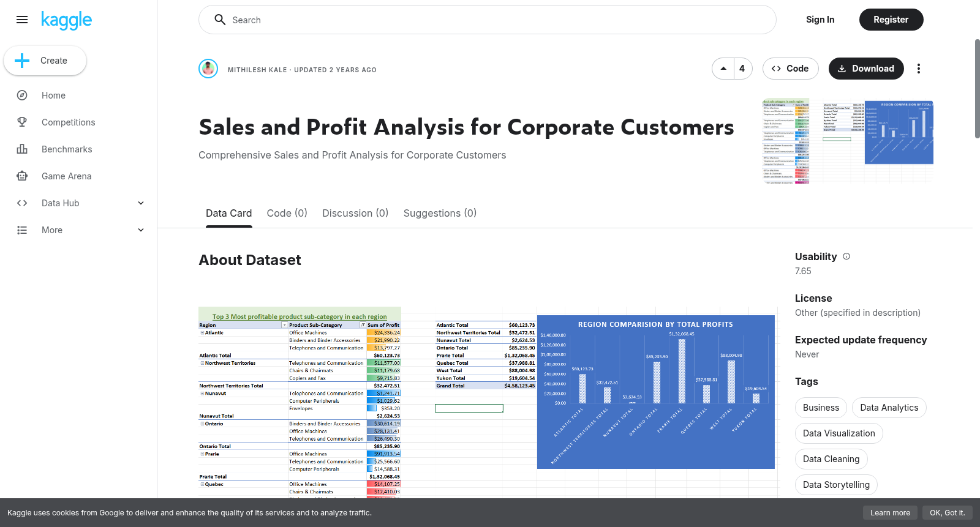
Task: Expand the More sidebar section
Action: tap(141, 230)
